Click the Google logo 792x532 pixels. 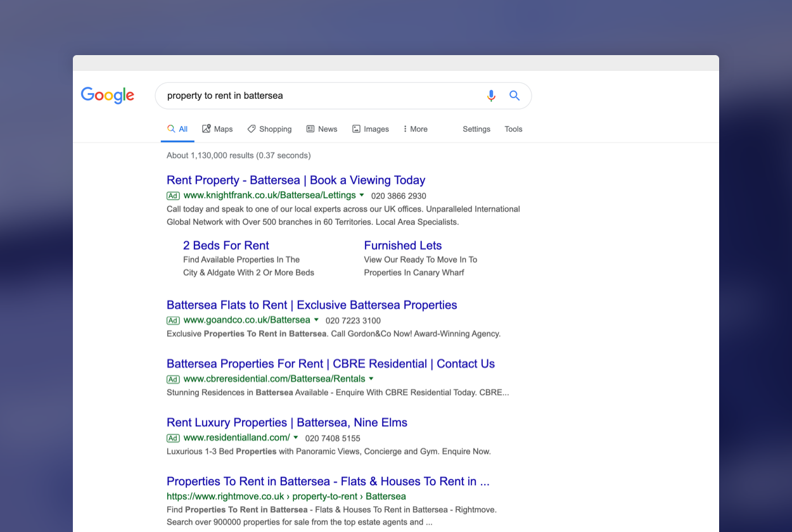tap(108, 96)
